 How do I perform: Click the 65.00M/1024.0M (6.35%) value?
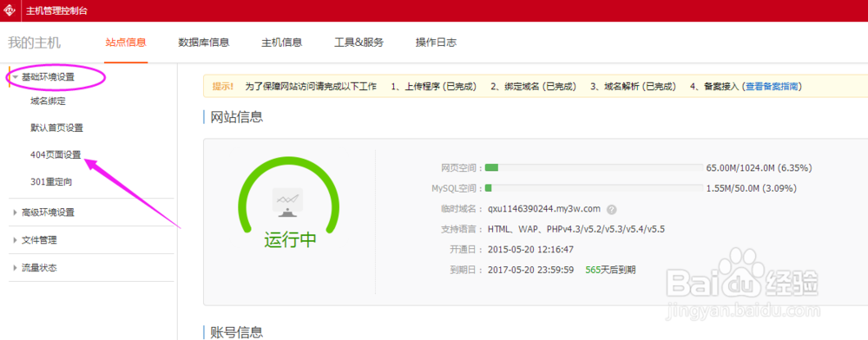(759, 167)
